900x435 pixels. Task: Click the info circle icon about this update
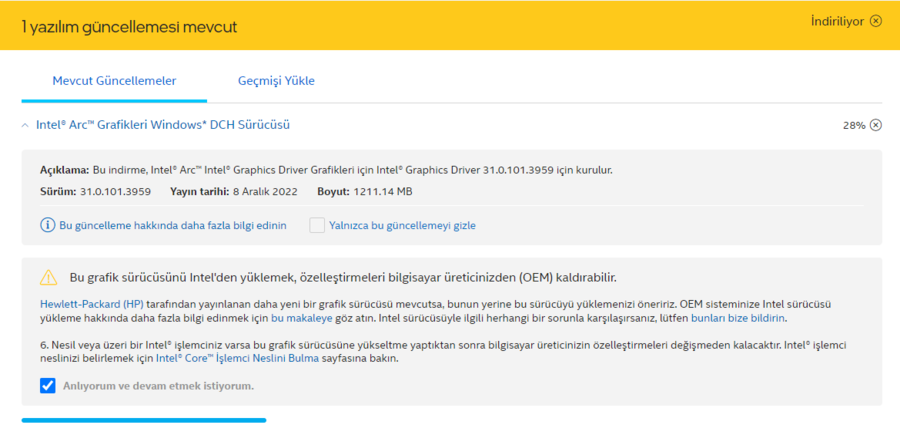[x=48, y=226]
